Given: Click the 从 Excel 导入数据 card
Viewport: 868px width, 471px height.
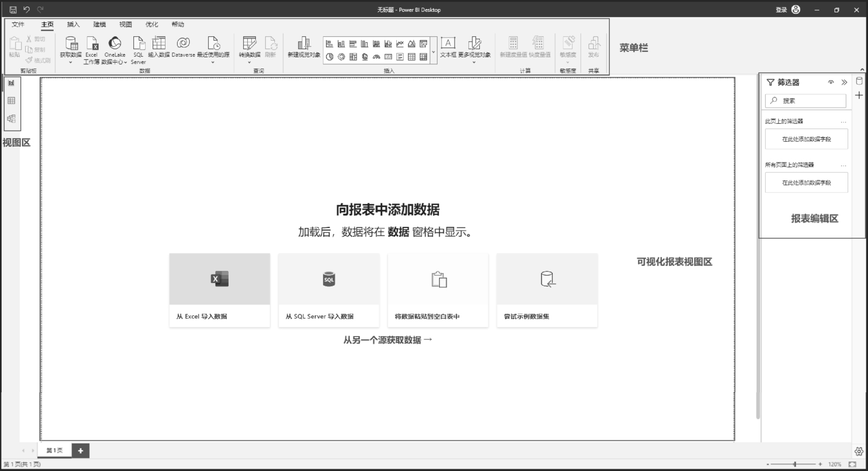Looking at the screenshot, I should coord(220,290).
